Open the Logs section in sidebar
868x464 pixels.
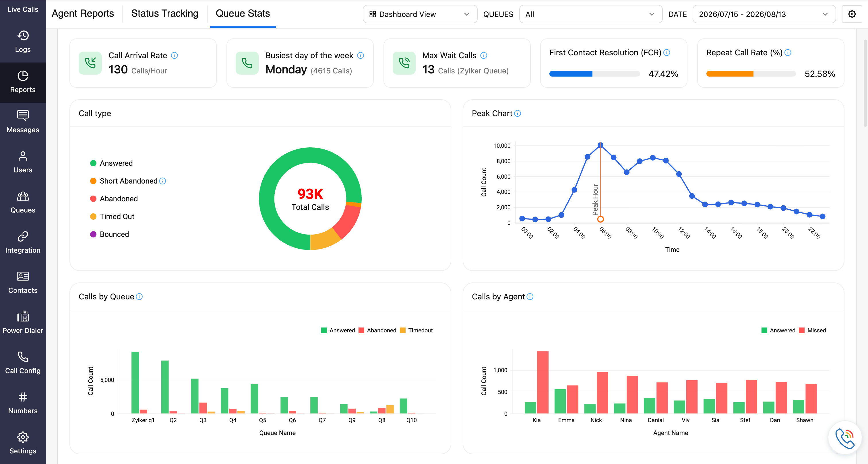tap(23, 42)
